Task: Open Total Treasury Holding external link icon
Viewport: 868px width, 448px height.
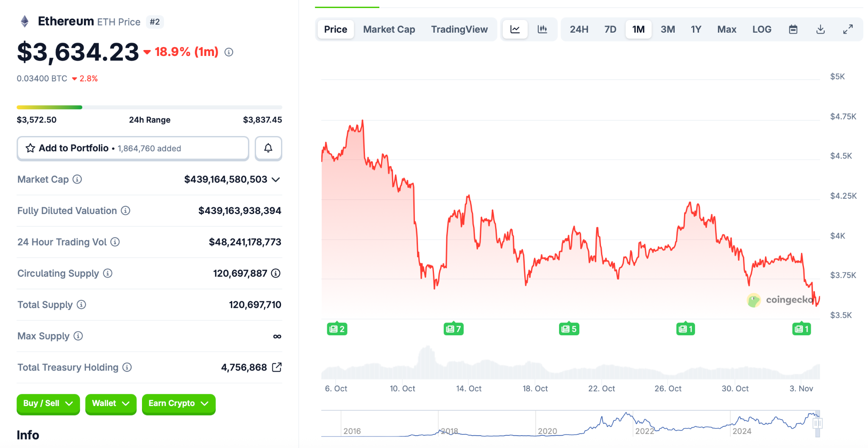Action: [277, 367]
